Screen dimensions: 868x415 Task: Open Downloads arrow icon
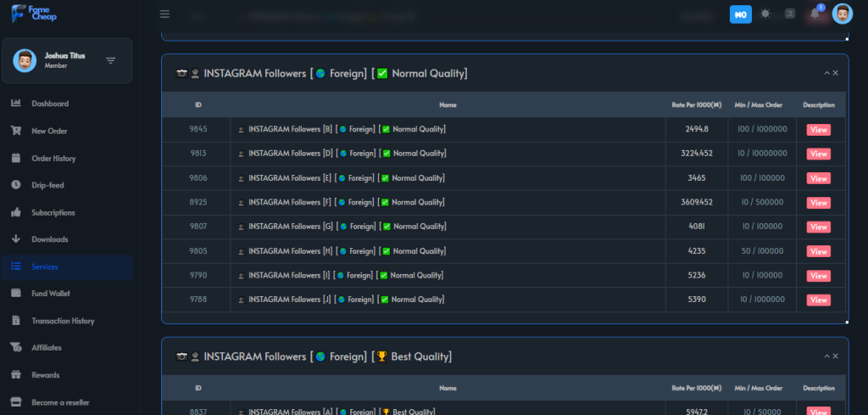(x=16, y=239)
